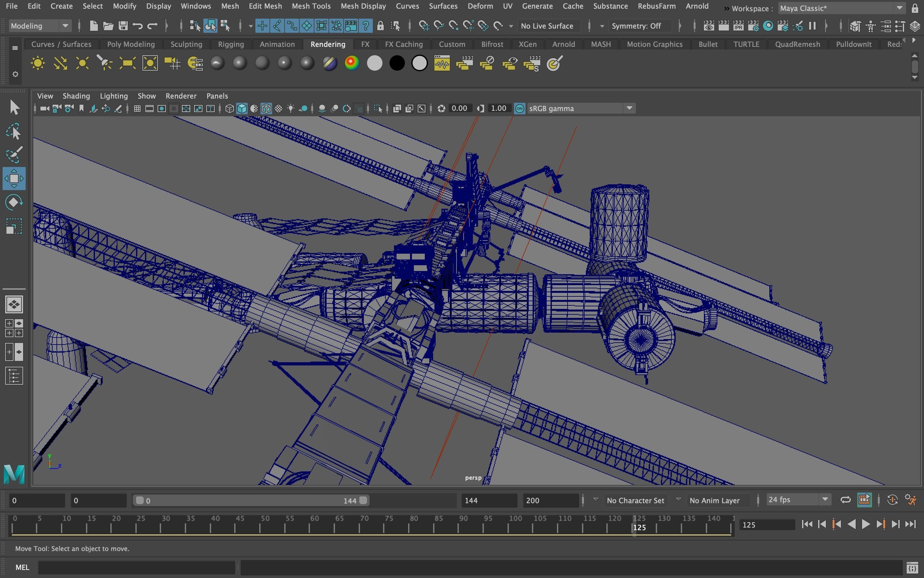This screenshot has width=924, height=578.
Task: Switch to the Arnold shelf tab
Action: pyautogui.click(x=563, y=44)
